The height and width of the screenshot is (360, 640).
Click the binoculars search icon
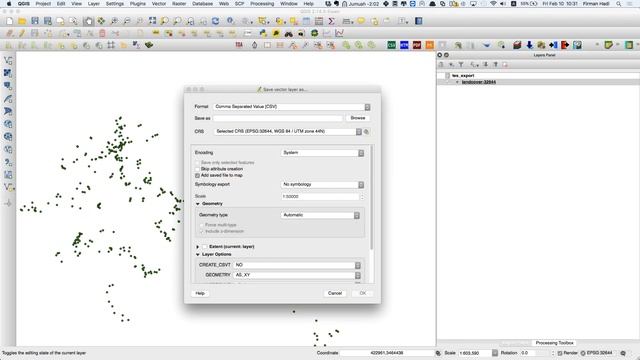coord(289,33)
